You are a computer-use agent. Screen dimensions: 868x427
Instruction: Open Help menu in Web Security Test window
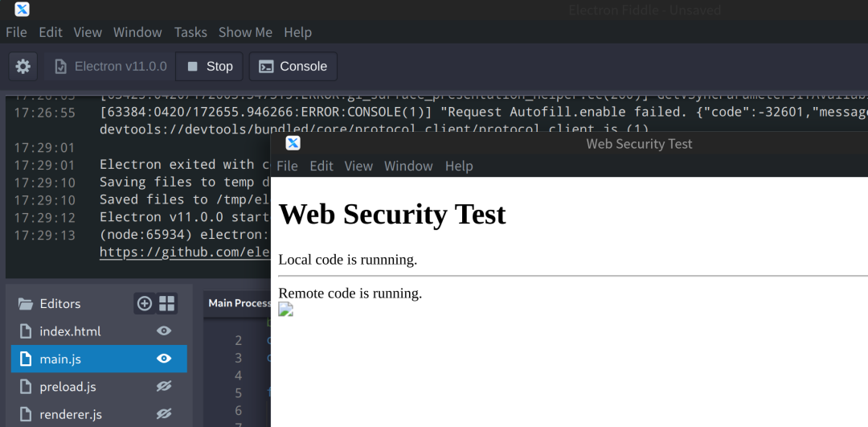click(459, 166)
